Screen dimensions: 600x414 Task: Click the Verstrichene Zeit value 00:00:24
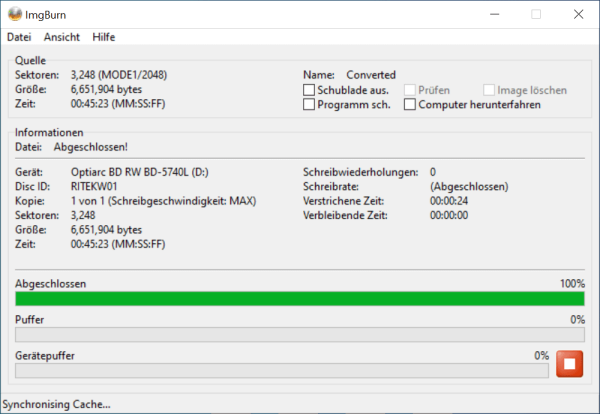point(449,201)
